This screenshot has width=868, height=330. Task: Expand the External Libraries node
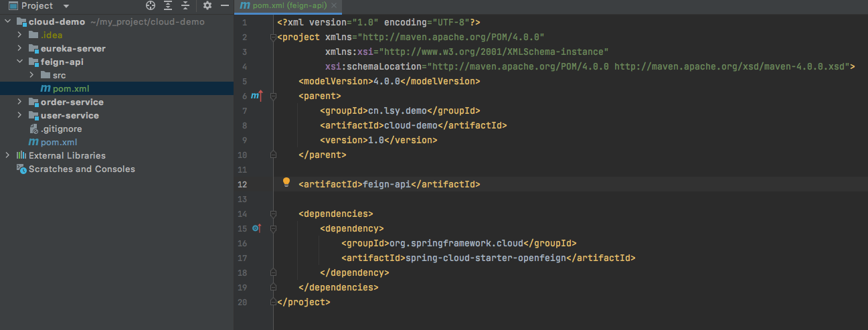pyautogui.click(x=7, y=155)
